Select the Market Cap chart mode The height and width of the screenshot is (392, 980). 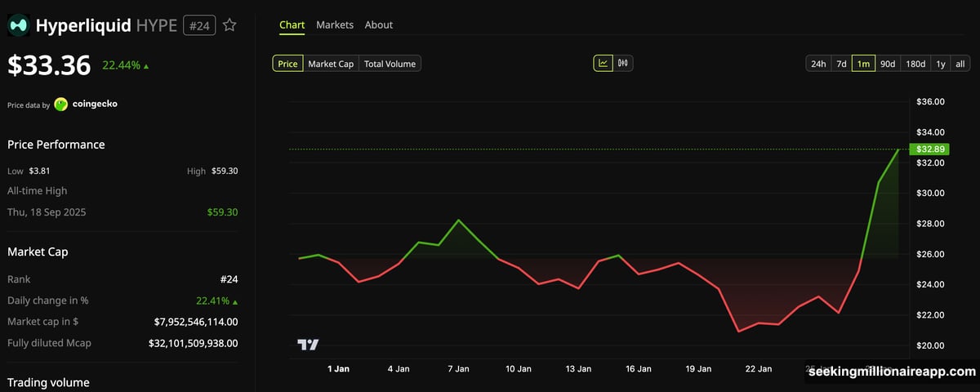(331, 64)
